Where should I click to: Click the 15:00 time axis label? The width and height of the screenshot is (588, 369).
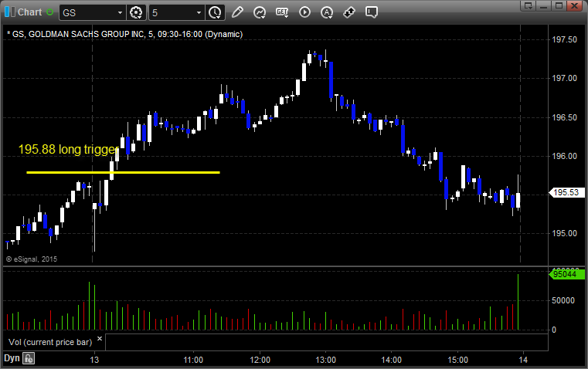tap(457, 360)
